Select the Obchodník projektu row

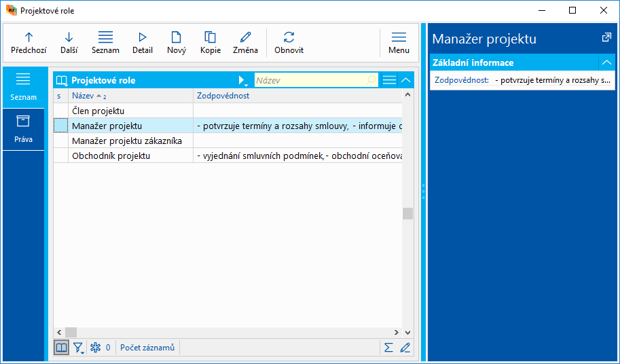pyautogui.click(x=227, y=156)
